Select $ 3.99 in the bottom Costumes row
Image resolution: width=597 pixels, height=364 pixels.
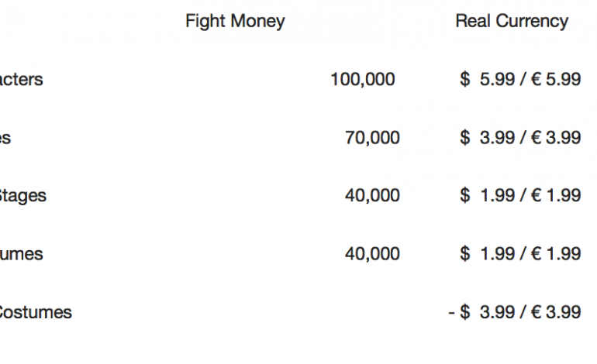(x=487, y=312)
